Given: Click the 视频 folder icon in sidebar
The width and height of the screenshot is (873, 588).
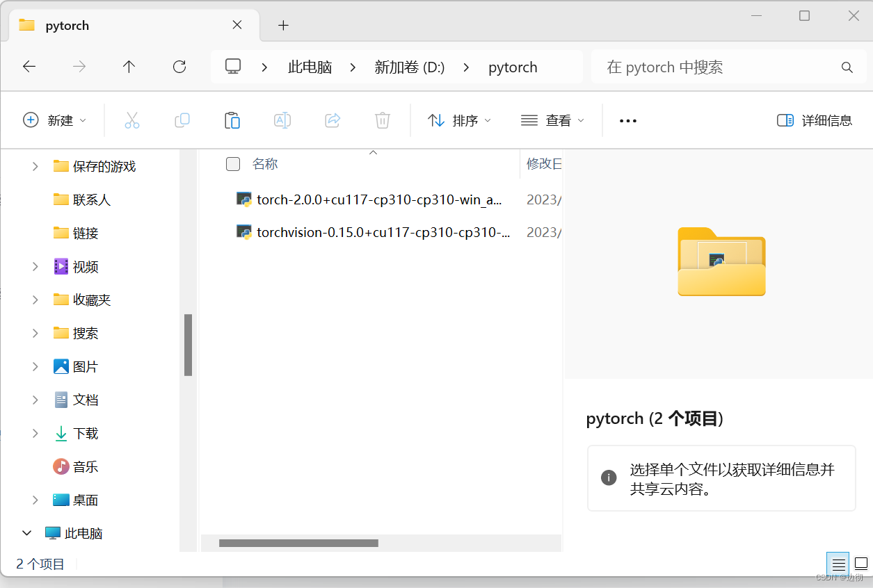Looking at the screenshot, I should pyautogui.click(x=61, y=266).
